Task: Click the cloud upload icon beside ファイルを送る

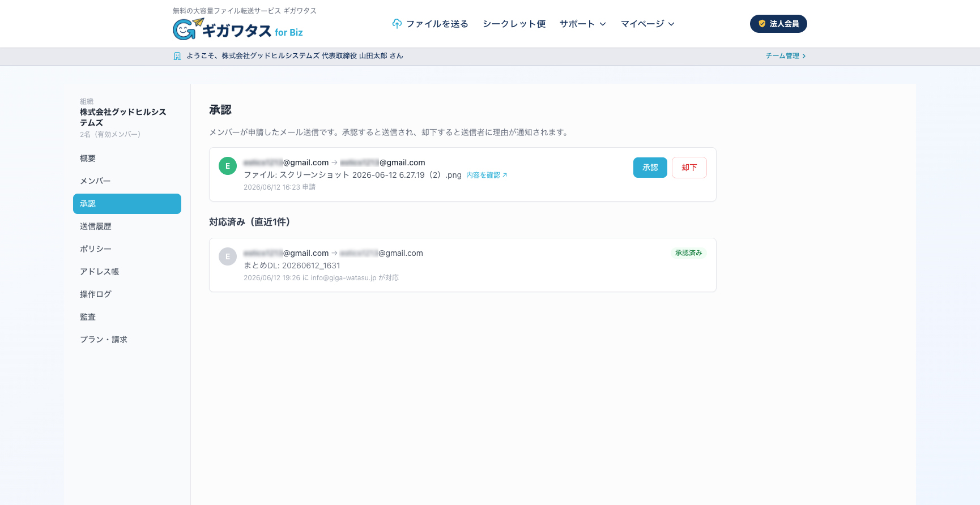Action: [397, 24]
